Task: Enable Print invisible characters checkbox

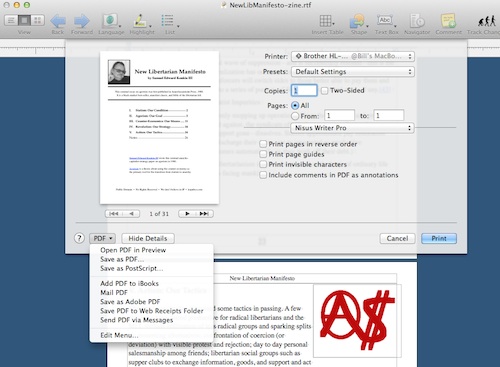Action: [x=263, y=164]
